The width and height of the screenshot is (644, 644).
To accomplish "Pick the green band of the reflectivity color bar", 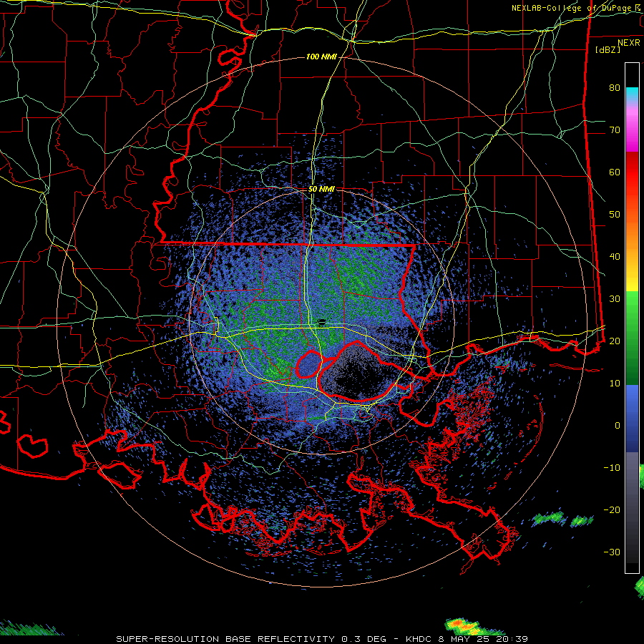I will point(632,338).
